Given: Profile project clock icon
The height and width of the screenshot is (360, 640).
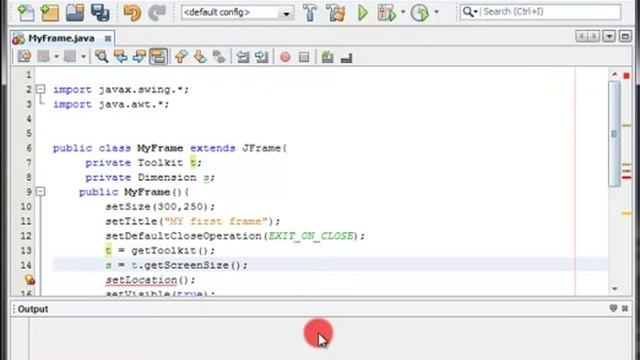Looking at the screenshot, I should point(420,13).
